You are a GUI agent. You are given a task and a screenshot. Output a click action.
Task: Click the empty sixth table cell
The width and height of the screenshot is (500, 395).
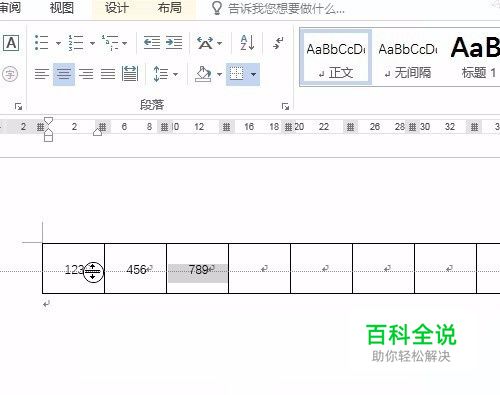(x=383, y=269)
